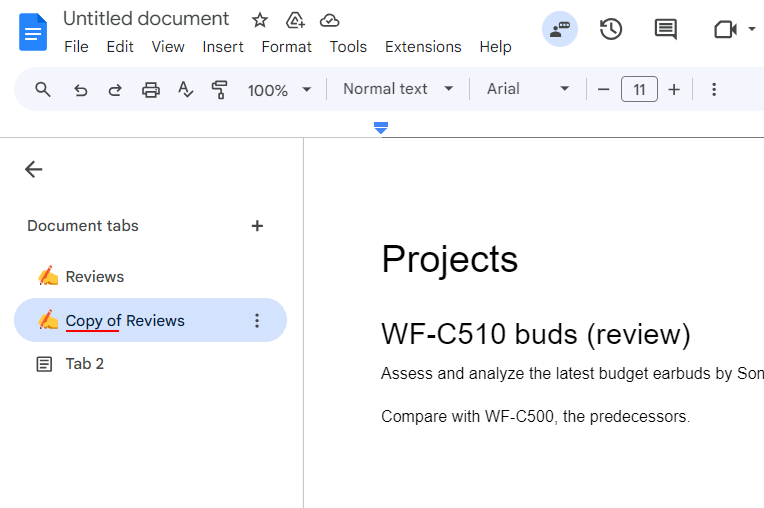This screenshot has width=764, height=508.
Task: Open the Extensions menu
Action: click(x=423, y=47)
